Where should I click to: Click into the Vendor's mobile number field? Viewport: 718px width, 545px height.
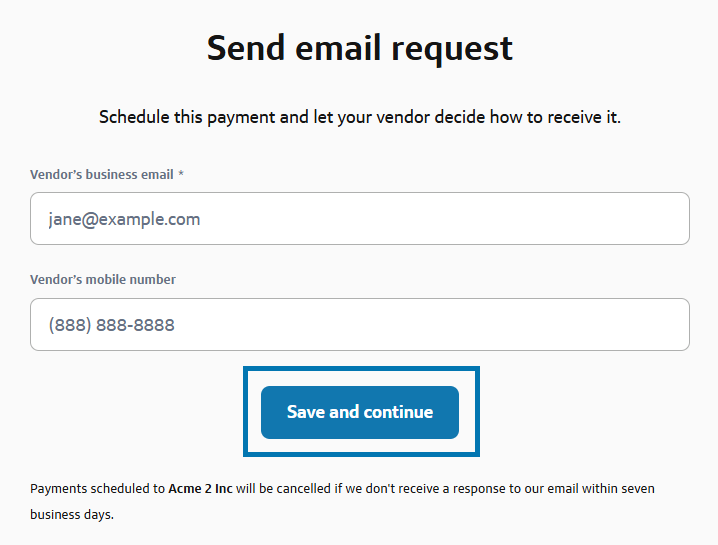(360, 325)
